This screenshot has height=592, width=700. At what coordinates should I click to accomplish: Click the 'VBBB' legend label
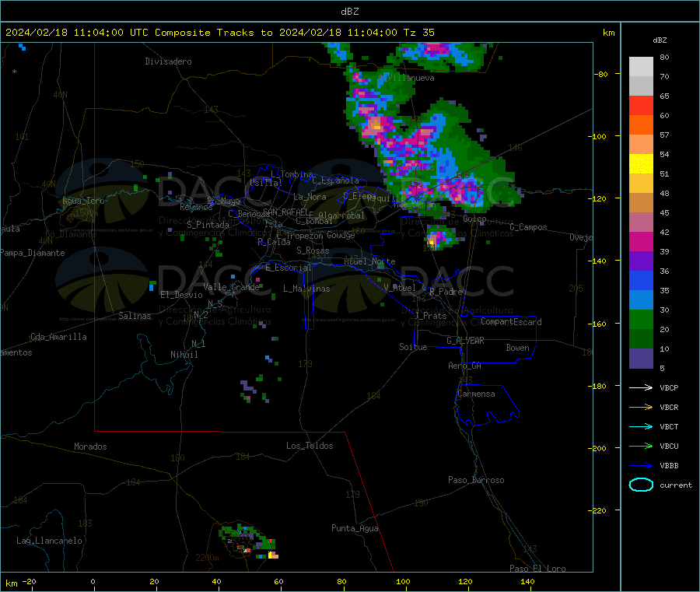[669, 466]
